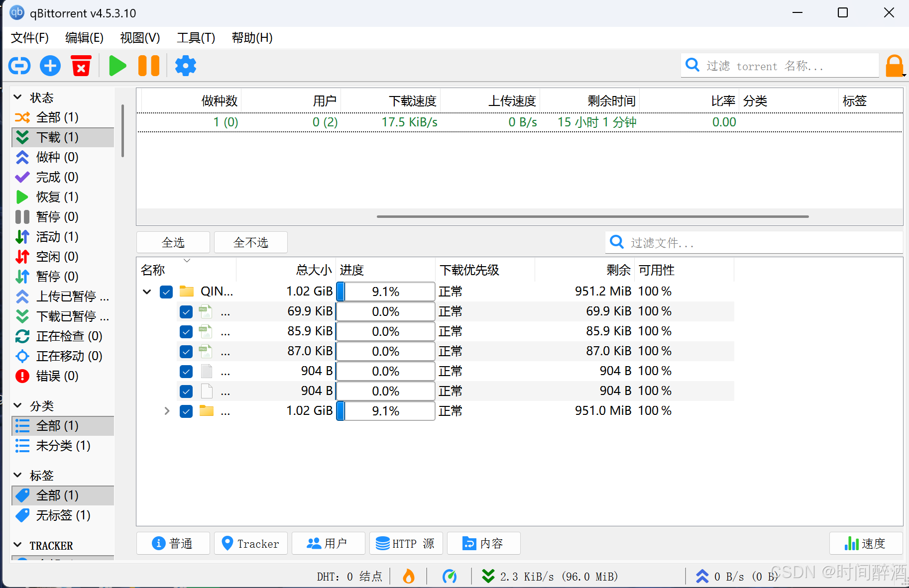The height and width of the screenshot is (588, 909).
Task: Click the download speed status 2.3 KiB/s
Action: (x=550, y=576)
